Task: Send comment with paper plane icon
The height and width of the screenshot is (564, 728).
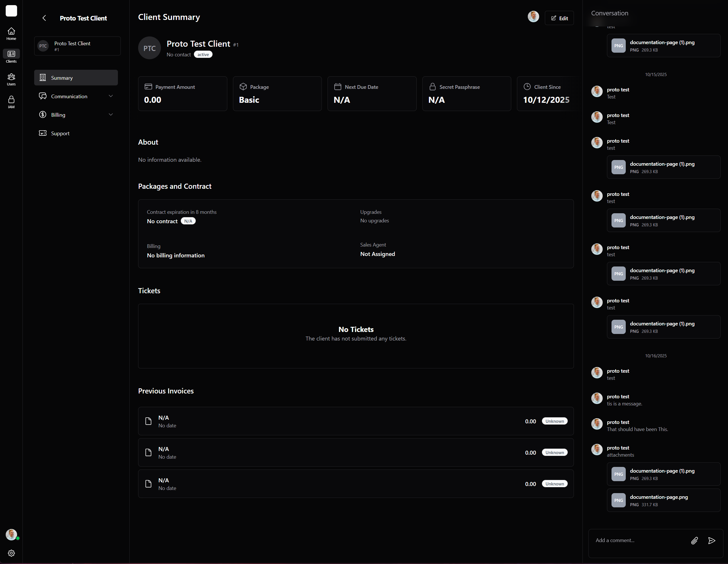Action: (711, 540)
